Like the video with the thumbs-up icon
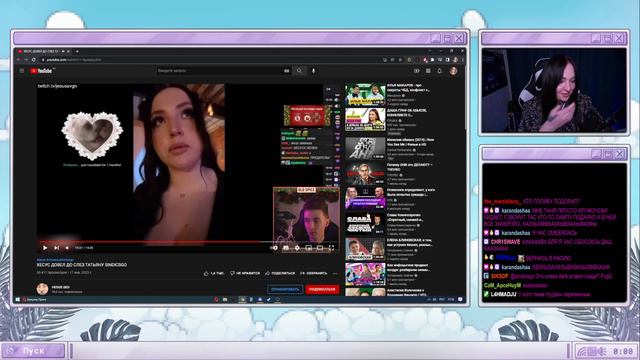 coord(206,273)
